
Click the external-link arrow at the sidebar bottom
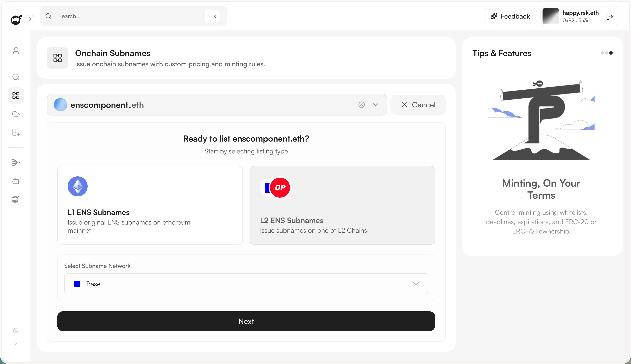16,344
